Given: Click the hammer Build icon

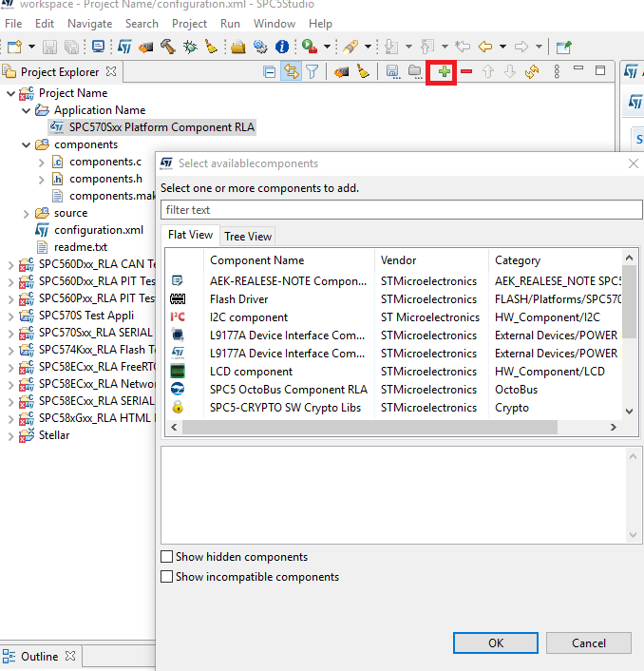Looking at the screenshot, I should tap(168, 47).
